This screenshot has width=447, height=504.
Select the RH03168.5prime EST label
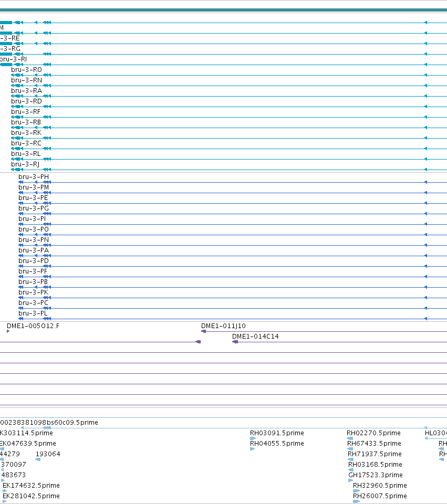coord(375,465)
